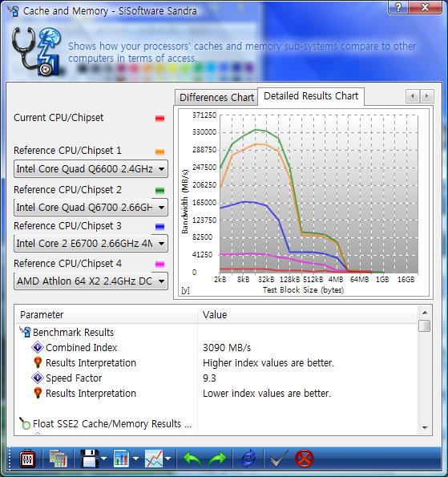The image size is (448, 477).
Task: Click the tab scroll right arrow button
Action: point(426,96)
